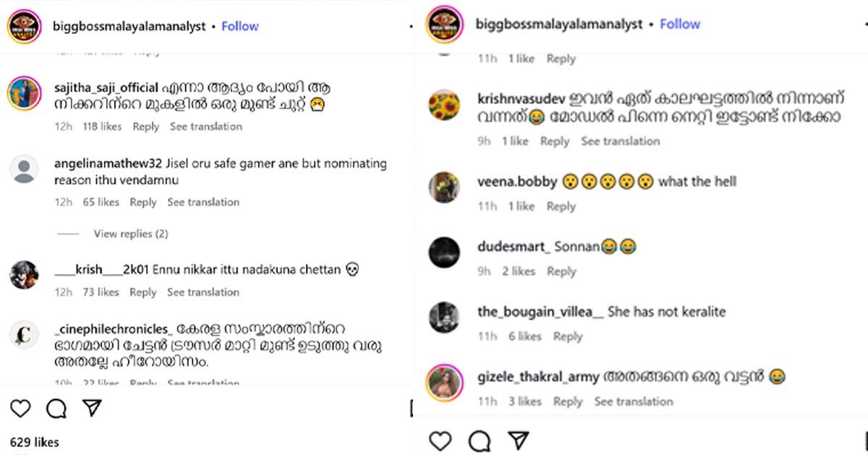See translation of ___krish___2k01's comment
The height and width of the screenshot is (455, 868).
coord(203,292)
